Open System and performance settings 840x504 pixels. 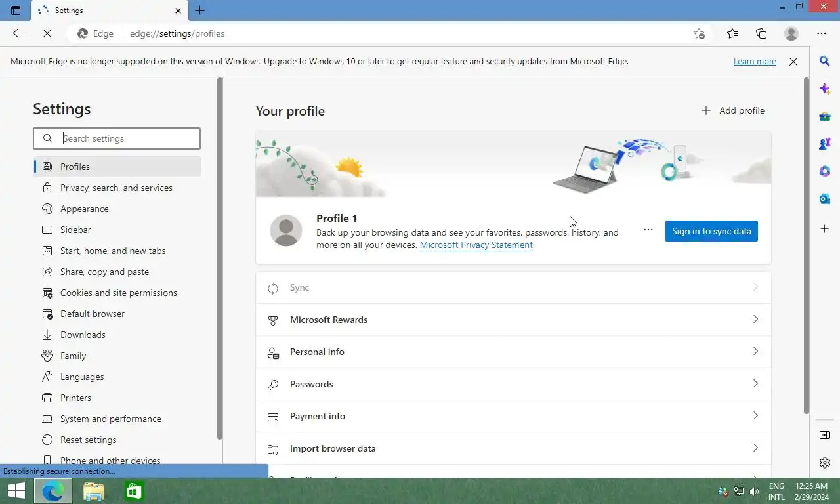coord(117,419)
